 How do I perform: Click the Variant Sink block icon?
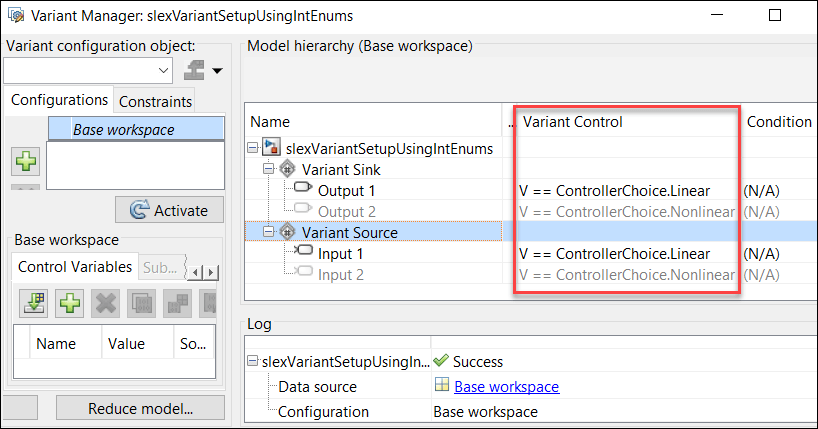click(288, 169)
